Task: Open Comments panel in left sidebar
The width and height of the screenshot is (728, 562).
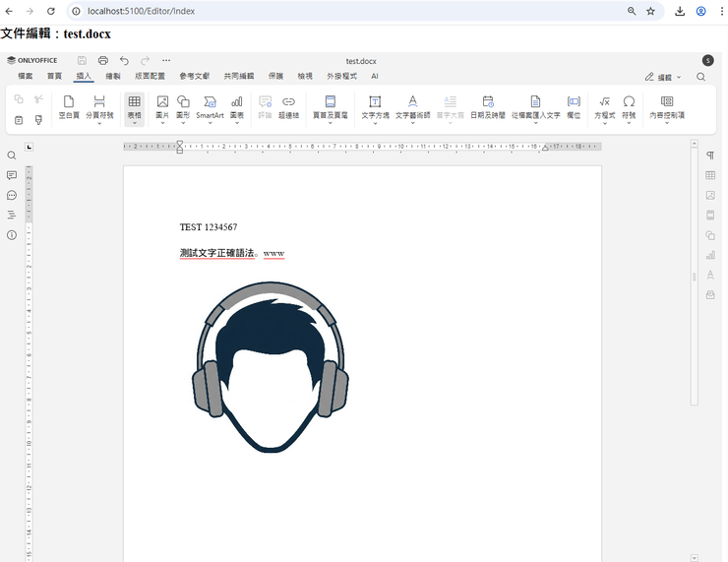Action: click(x=12, y=175)
